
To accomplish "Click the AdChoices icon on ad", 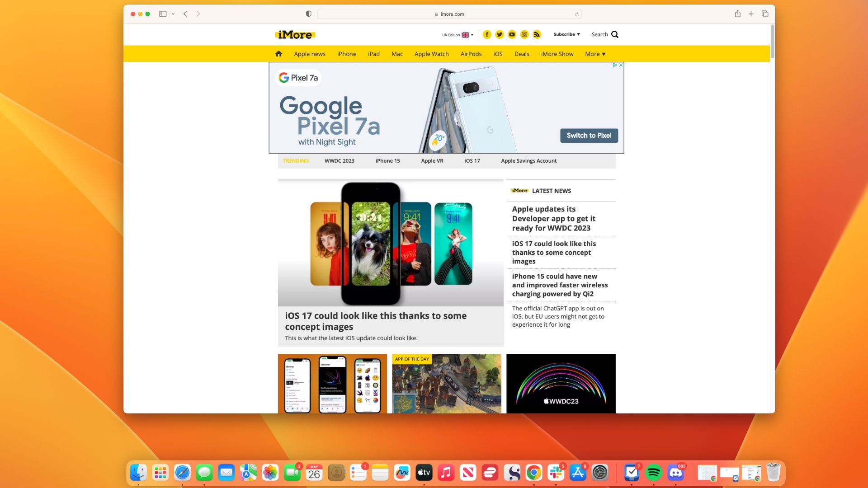I will pyautogui.click(x=615, y=65).
